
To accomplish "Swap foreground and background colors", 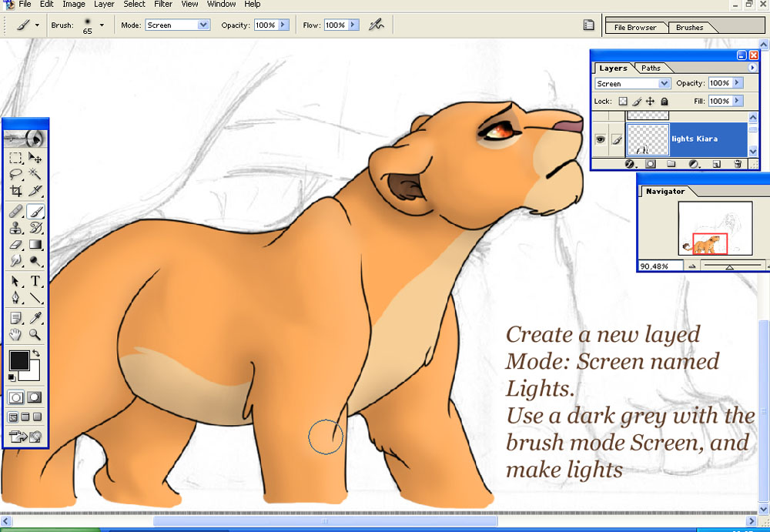I will (x=36, y=353).
